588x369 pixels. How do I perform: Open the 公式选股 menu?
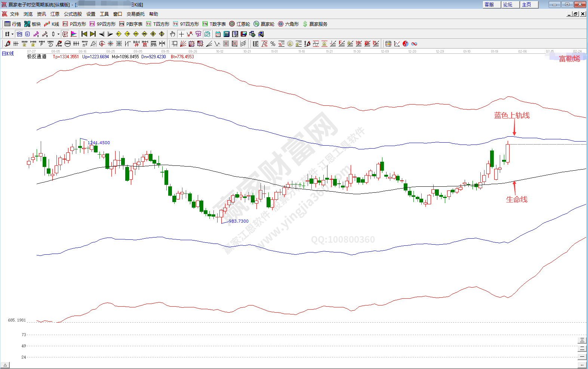point(73,14)
